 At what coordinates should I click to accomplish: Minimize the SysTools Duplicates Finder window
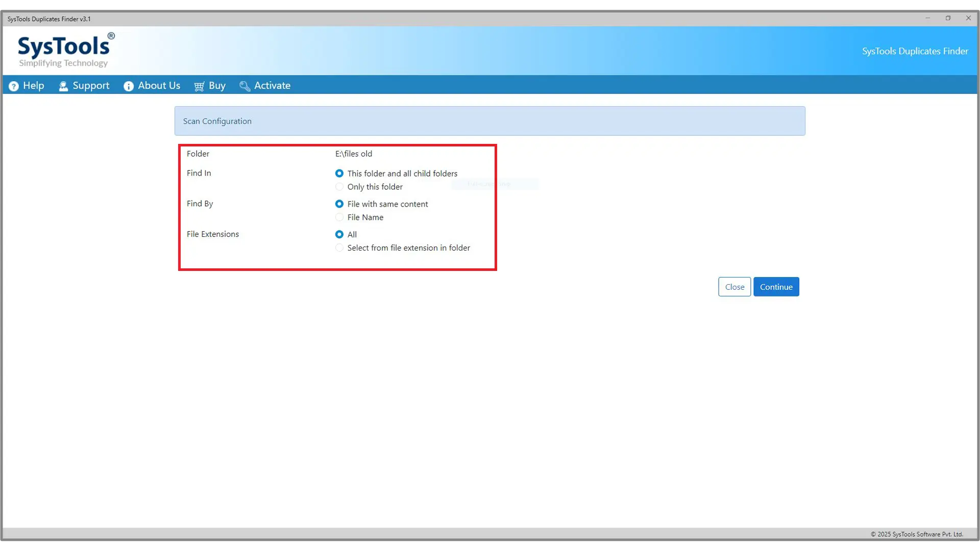(928, 18)
